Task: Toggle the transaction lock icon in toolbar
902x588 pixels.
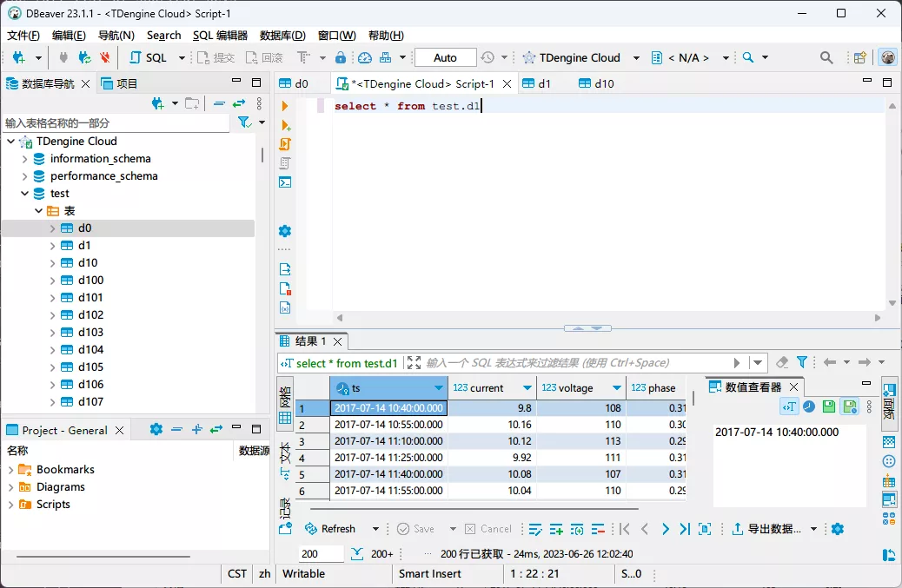Action: 341,58
